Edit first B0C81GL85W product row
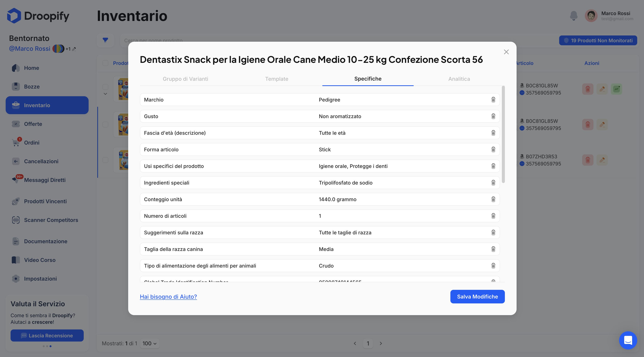This screenshot has height=357, width=644. coord(602,89)
